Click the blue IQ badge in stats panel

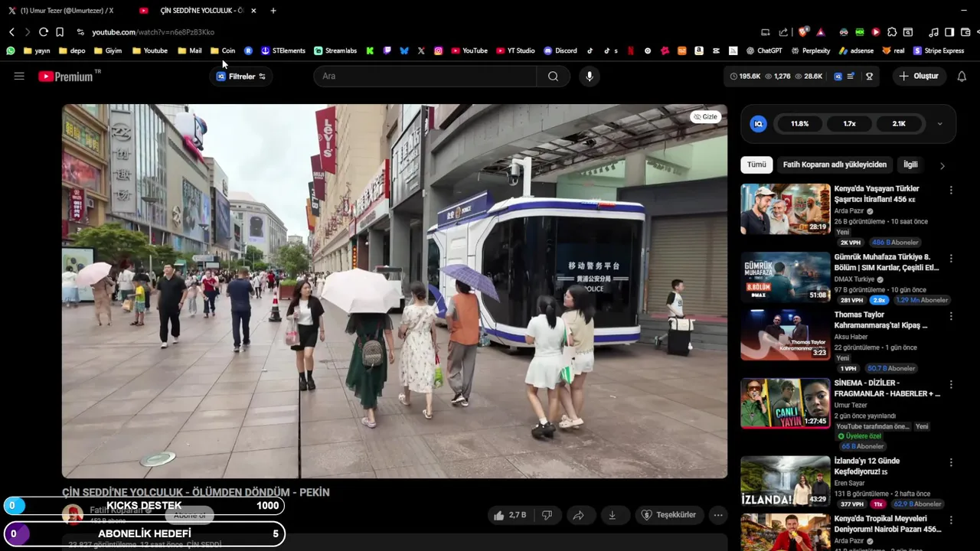759,124
